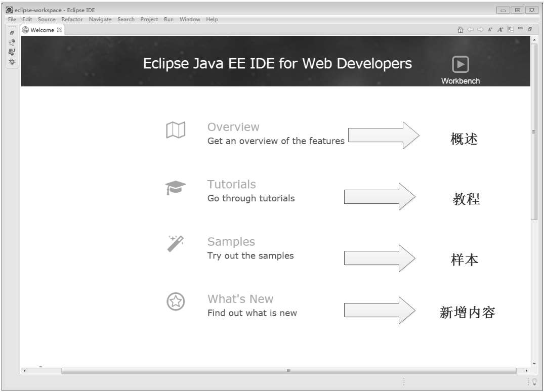544x392 pixels.
Task: Open the Project menu
Action: tap(149, 19)
